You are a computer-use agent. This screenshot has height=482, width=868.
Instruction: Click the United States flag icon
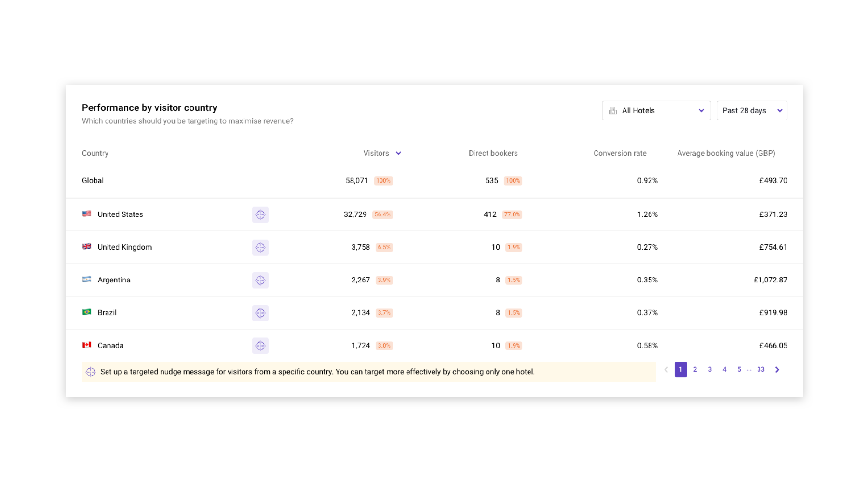[87, 214]
